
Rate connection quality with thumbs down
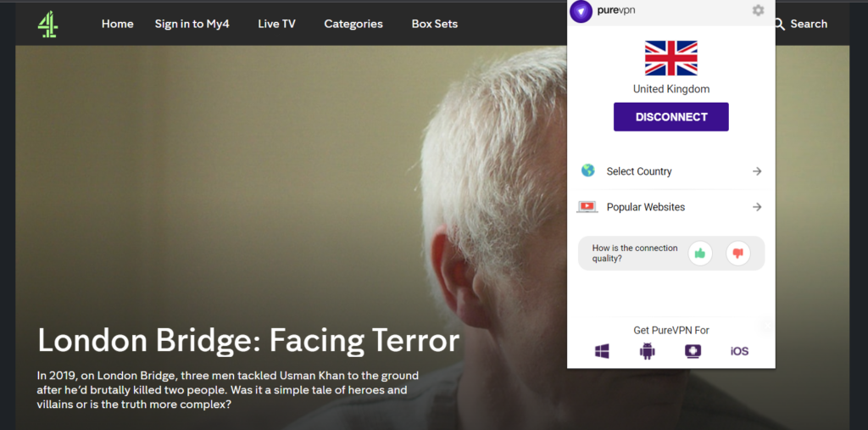(737, 253)
